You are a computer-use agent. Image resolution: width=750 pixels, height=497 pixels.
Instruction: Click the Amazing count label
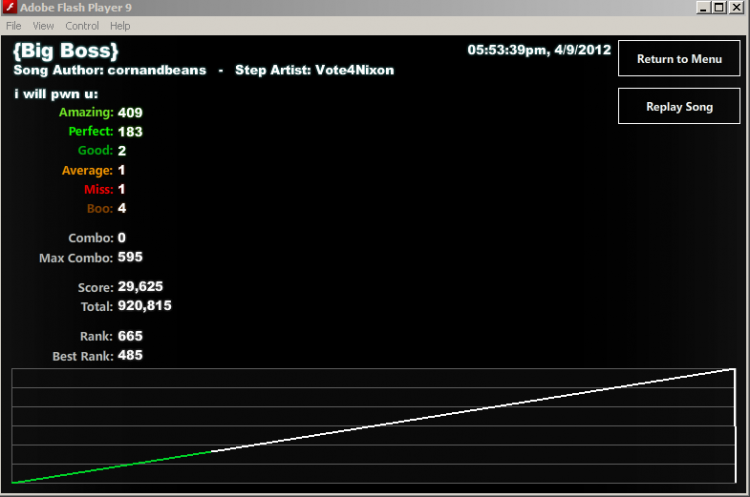(86, 112)
